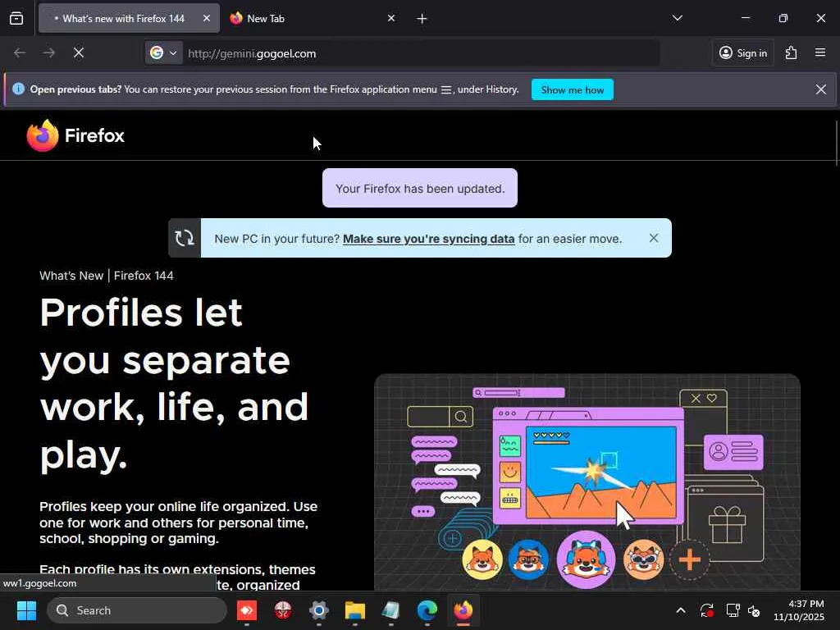
Task: Click the Profiles illustration image
Action: [x=587, y=482]
